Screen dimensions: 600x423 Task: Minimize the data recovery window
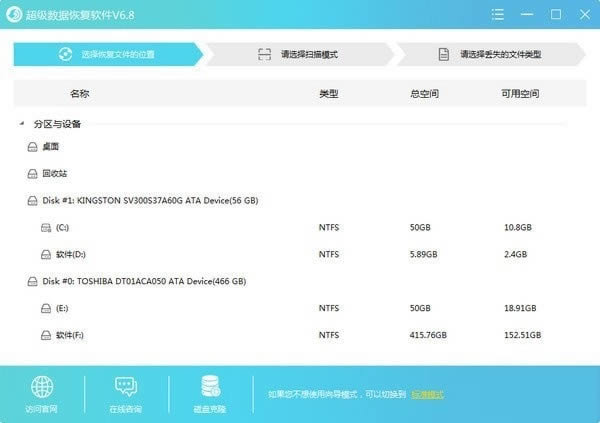(527, 15)
